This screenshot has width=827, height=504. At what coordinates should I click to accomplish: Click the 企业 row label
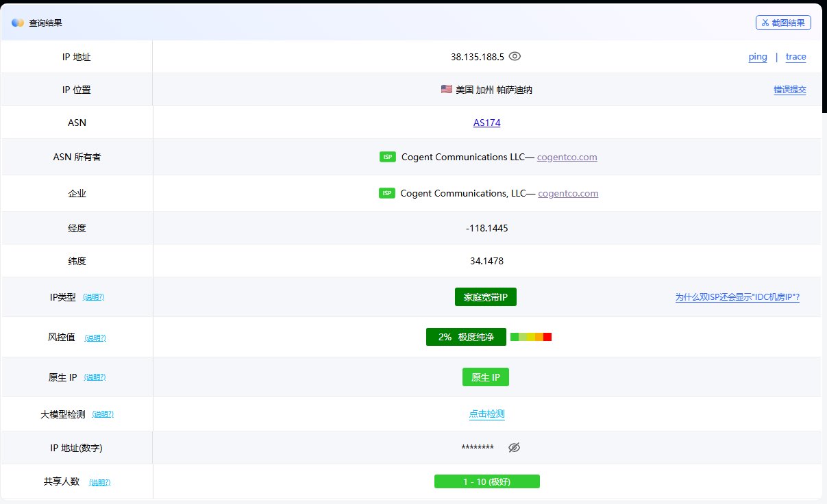point(77,194)
